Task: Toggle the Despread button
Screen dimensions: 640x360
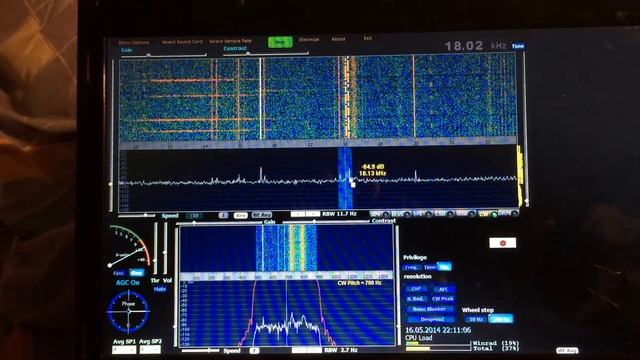Action: pos(431,319)
